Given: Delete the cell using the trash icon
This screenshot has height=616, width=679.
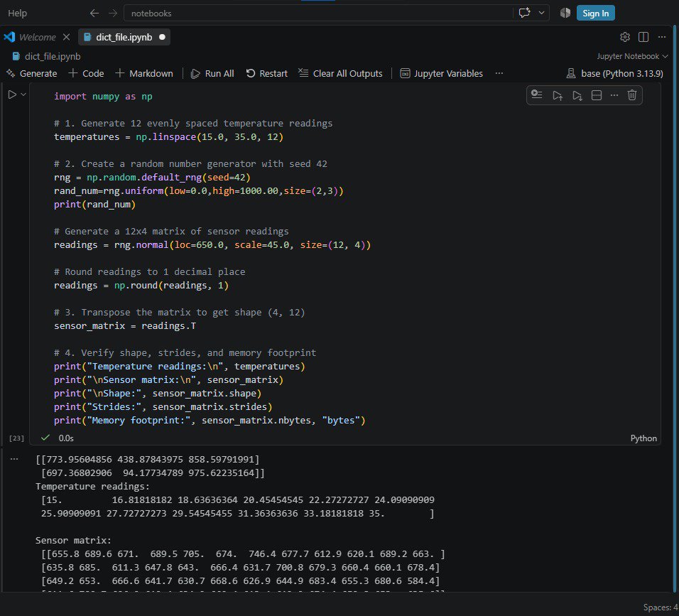Looking at the screenshot, I should point(632,95).
